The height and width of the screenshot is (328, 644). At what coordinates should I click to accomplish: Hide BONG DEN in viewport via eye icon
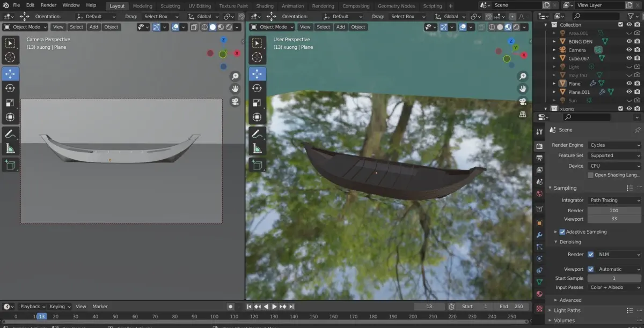tap(629, 41)
